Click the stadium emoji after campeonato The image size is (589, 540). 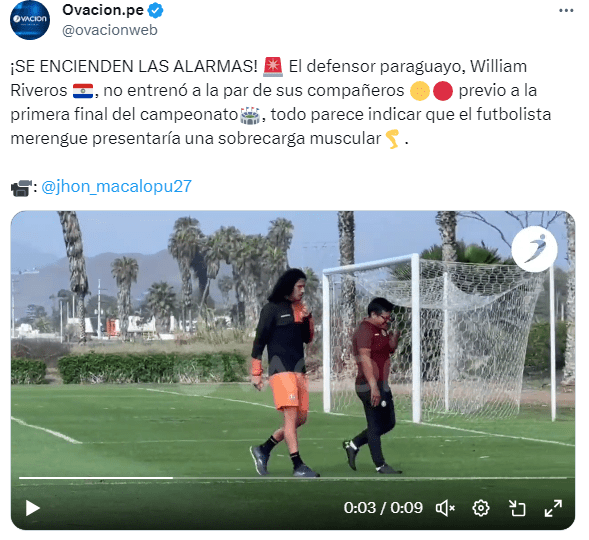coord(250,115)
